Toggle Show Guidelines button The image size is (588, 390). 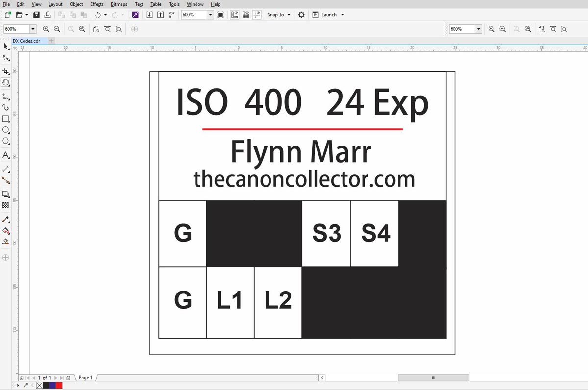[257, 15]
